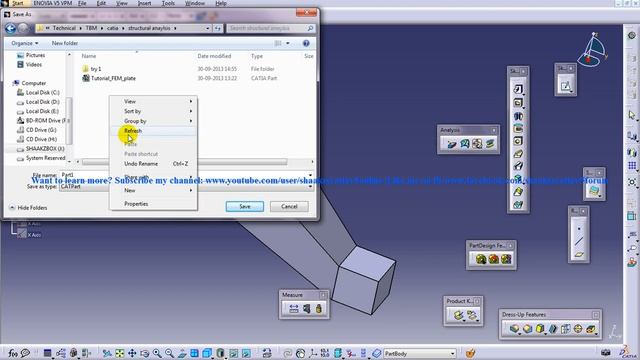Click the Cancel button
The width and height of the screenshot is (640, 360).
click(x=289, y=207)
